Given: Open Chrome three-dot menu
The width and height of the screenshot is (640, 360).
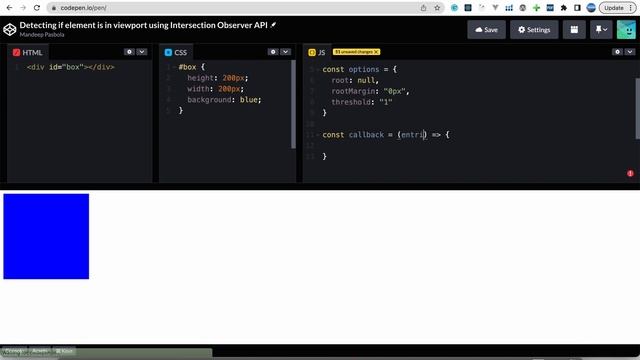Looking at the screenshot, I should click(631, 8).
